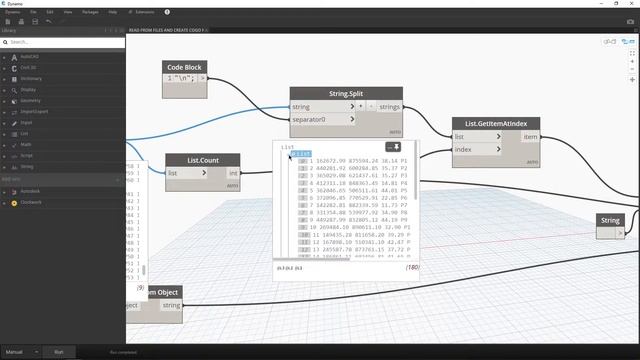This screenshot has width=640, height=360.
Task: Click the canvas zoom out icon
Action: pyautogui.click(x=632, y=69)
